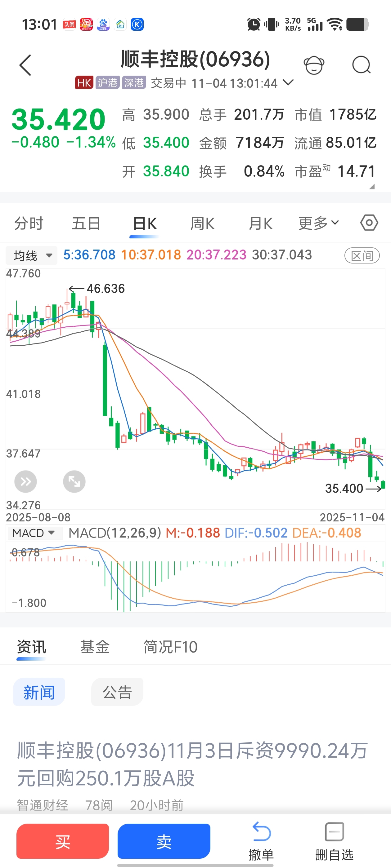This screenshot has width=391, height=868.
Task: Open the MACD indicator dropdown
Action: (x=35, y=533)
